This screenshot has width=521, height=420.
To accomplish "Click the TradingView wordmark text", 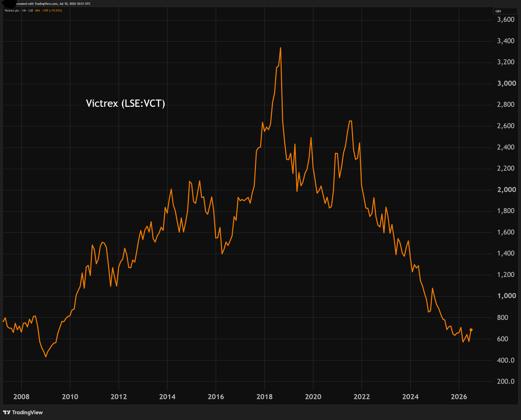I will point(27,412).
